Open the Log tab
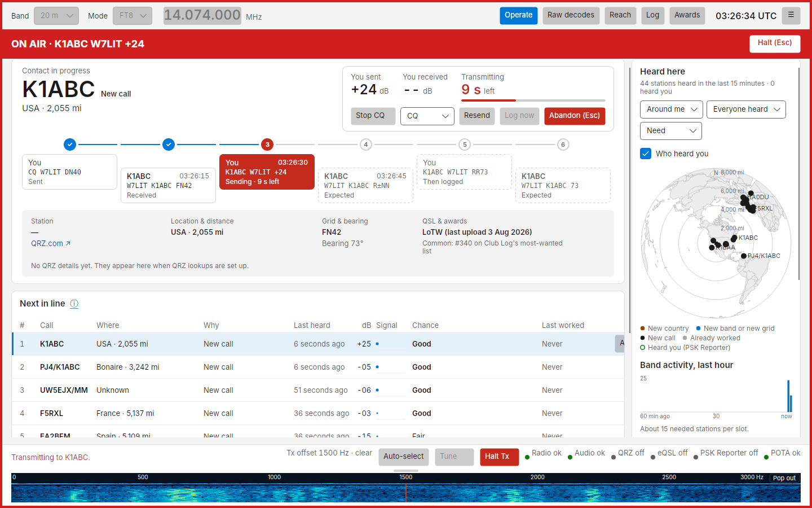 pyautogui.click(x=652, y=15)
